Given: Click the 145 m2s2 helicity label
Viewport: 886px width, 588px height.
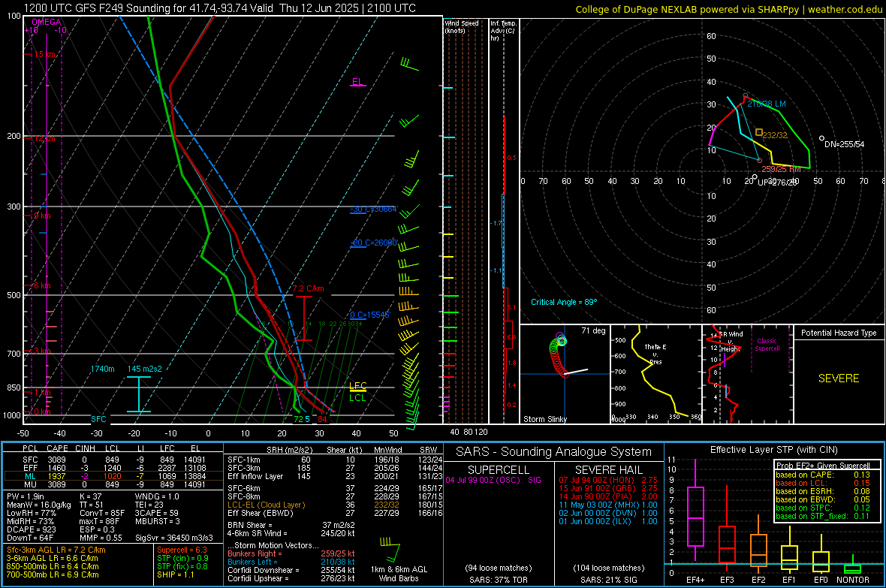Looking at the screenshot, I should 145,369.
